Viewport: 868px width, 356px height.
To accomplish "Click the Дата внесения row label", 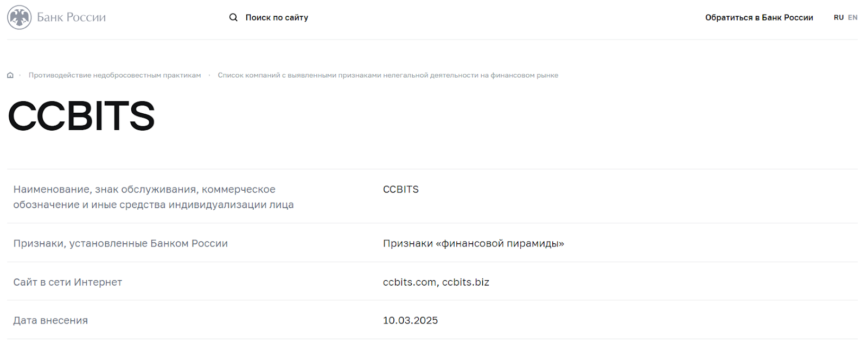I will [50, 320].
